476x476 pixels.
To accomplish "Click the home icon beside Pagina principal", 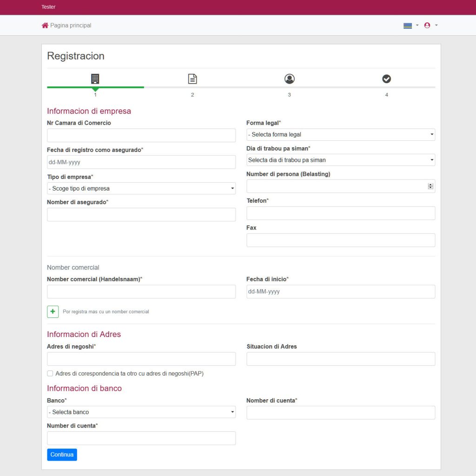I will tap(45, 26).
